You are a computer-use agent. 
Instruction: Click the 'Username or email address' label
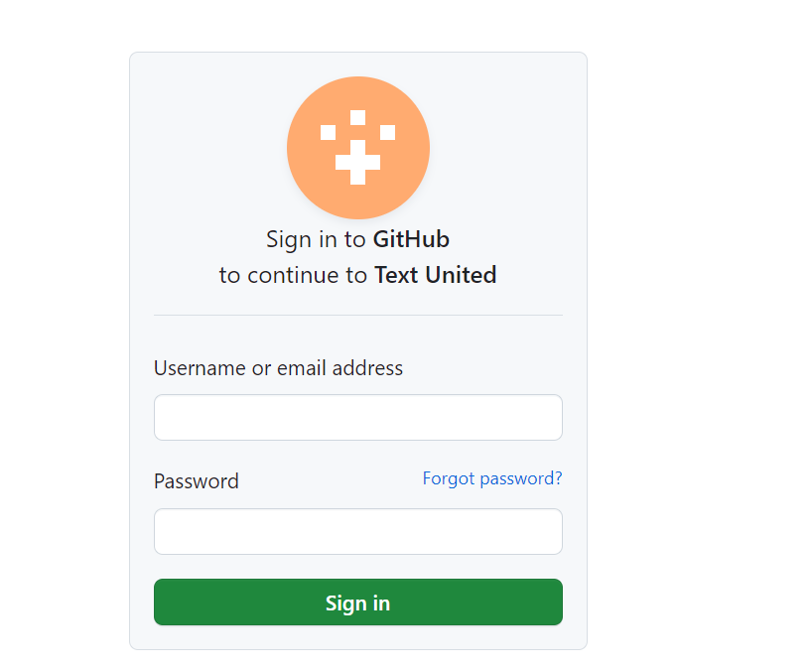(x=278, y=367)
